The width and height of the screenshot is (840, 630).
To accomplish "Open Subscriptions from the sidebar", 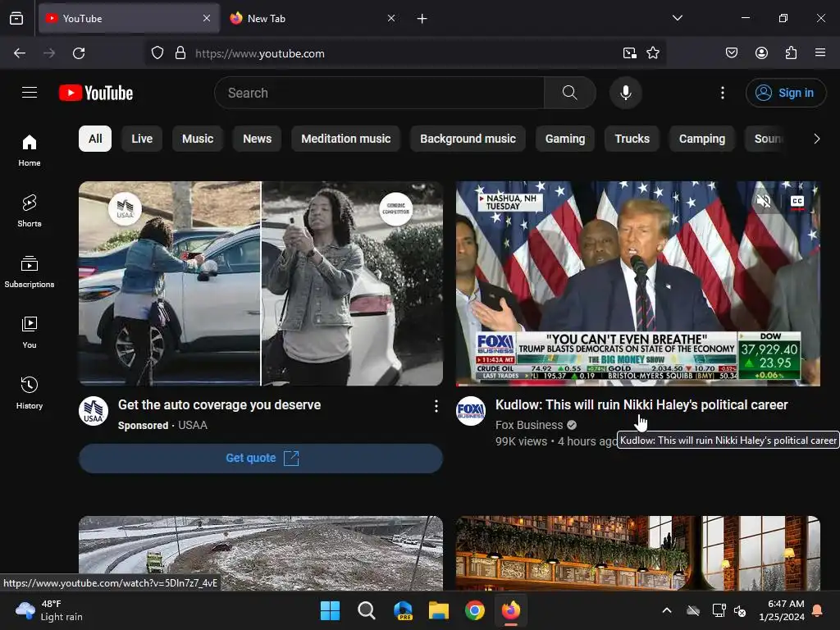I will (30, 272).
